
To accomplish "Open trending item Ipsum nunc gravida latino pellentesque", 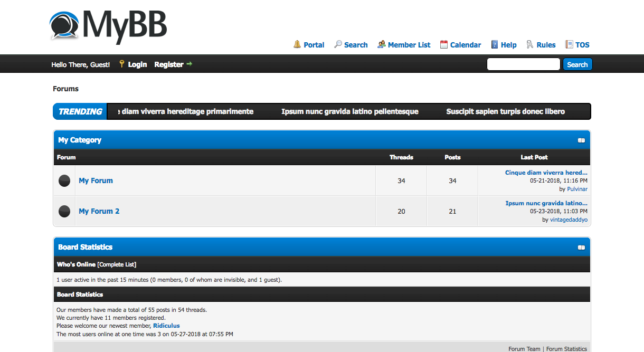I will (350, 111).
